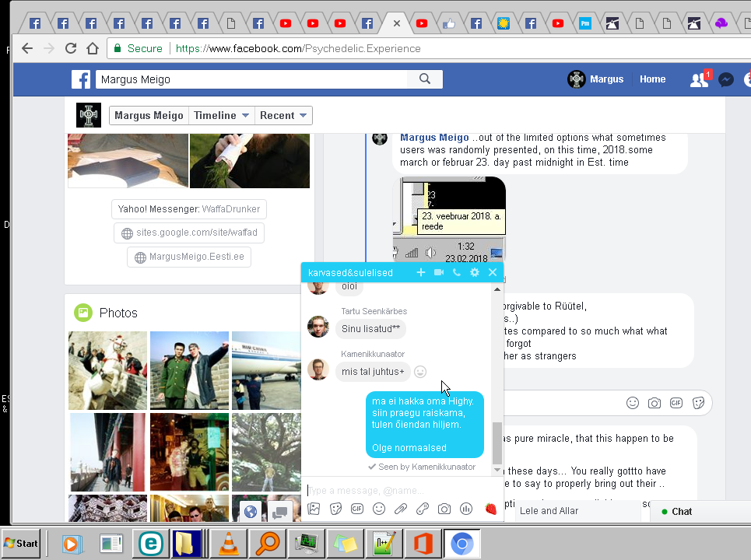751x560 pixels.
Task: Open chat options gear menu
Action: coord(475,272)
